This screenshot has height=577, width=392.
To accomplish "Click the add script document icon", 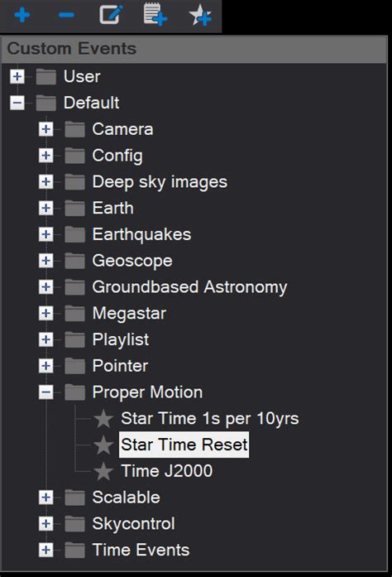I will pyautogui.click(x=155, y=15).
